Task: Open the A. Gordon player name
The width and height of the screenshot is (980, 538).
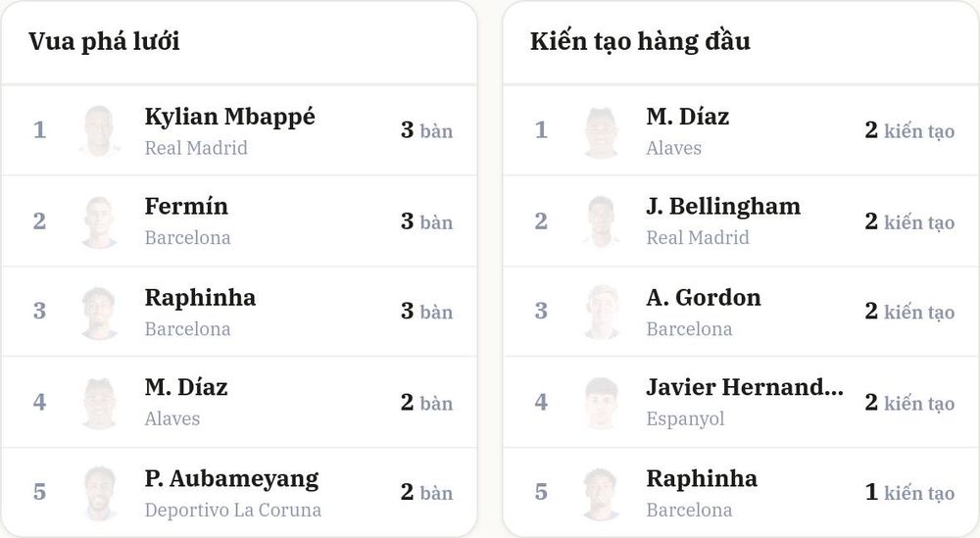Action: (x=704, y=298)
